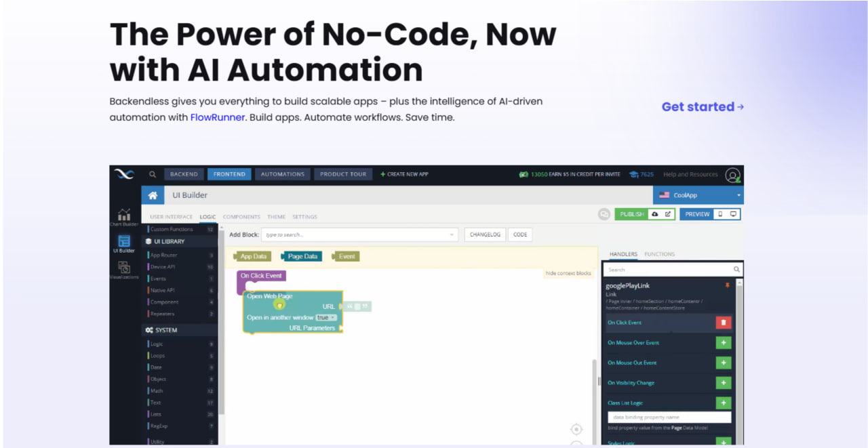The image size is (868, 448).
Task: Select the App Data context block
Action: click(x=252, y=256)
